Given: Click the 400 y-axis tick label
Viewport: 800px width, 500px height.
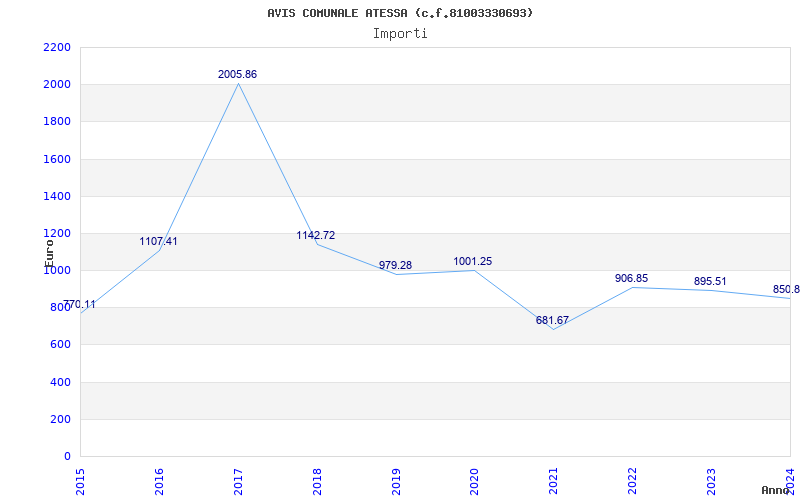Looking at the screenshot, I should click(x=60, y=382).
